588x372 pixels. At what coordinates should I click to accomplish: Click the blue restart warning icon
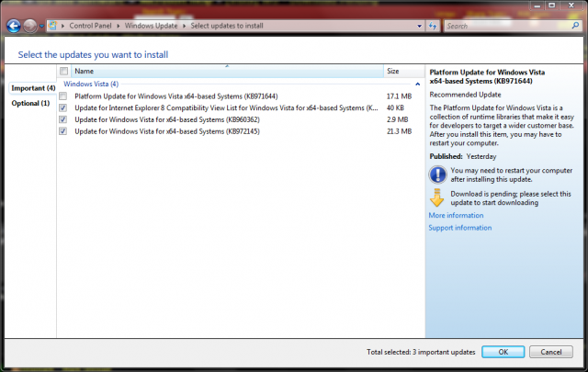pos(437,175)
